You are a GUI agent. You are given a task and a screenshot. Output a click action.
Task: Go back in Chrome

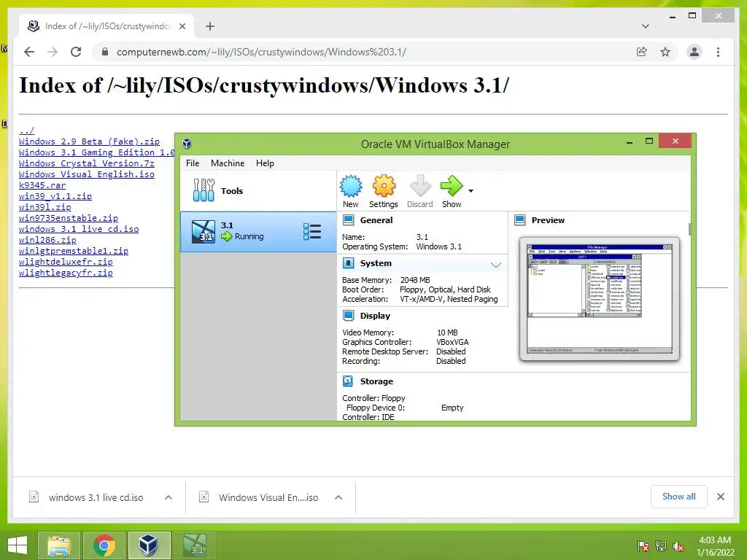point(29,52)
